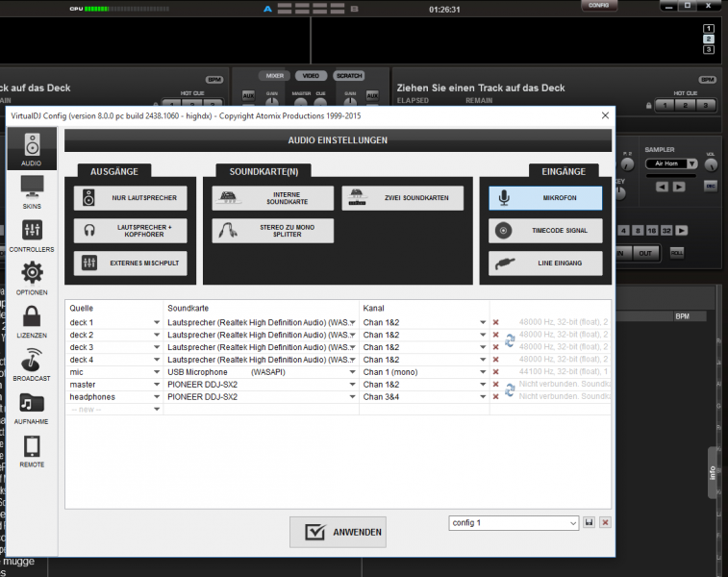Select Externes Mischpult output
The height and width of the screenshot is (577, 728).
(x=131, y=263)
